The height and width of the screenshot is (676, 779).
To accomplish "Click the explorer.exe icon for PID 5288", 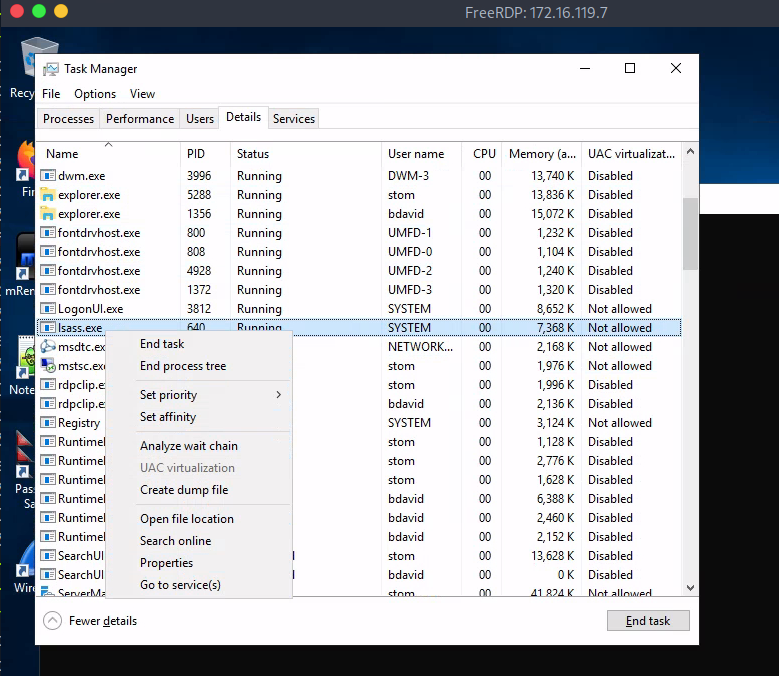I will pos(48,195).
